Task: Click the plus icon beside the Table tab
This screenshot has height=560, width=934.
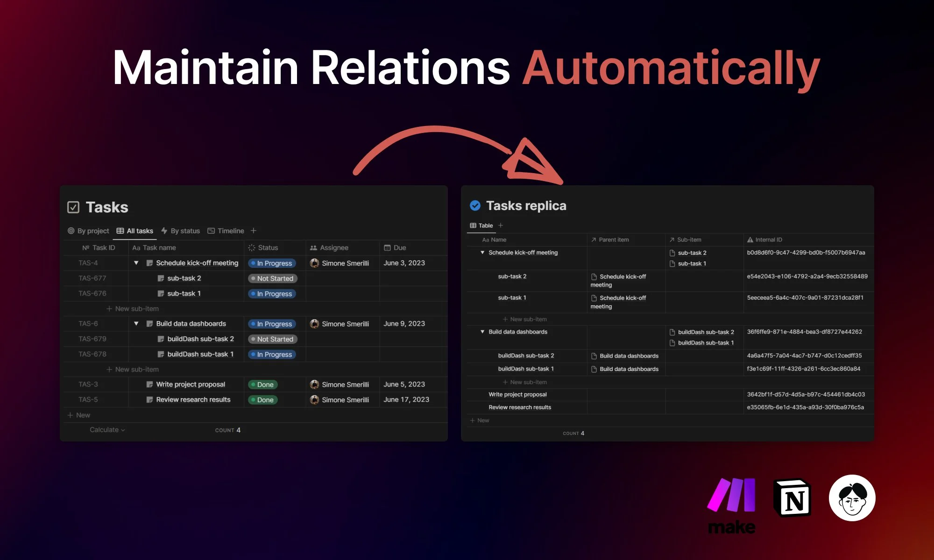Action: [x=501, y=225]
